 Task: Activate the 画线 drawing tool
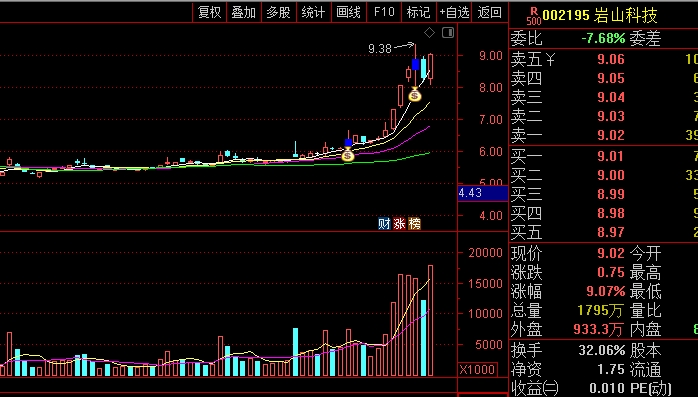(348, 12)
